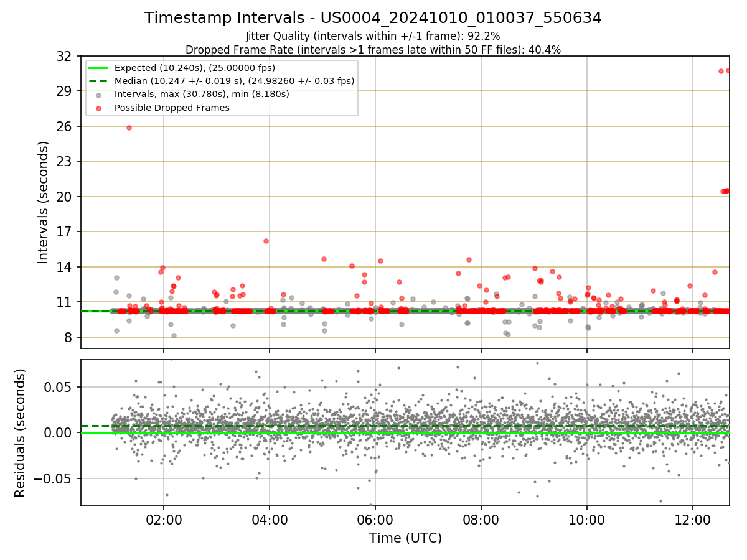Click the legend entry Possible Dropped Frames
Image resolution: width=747 pixels, height=560 pixels.
(172, 108)
